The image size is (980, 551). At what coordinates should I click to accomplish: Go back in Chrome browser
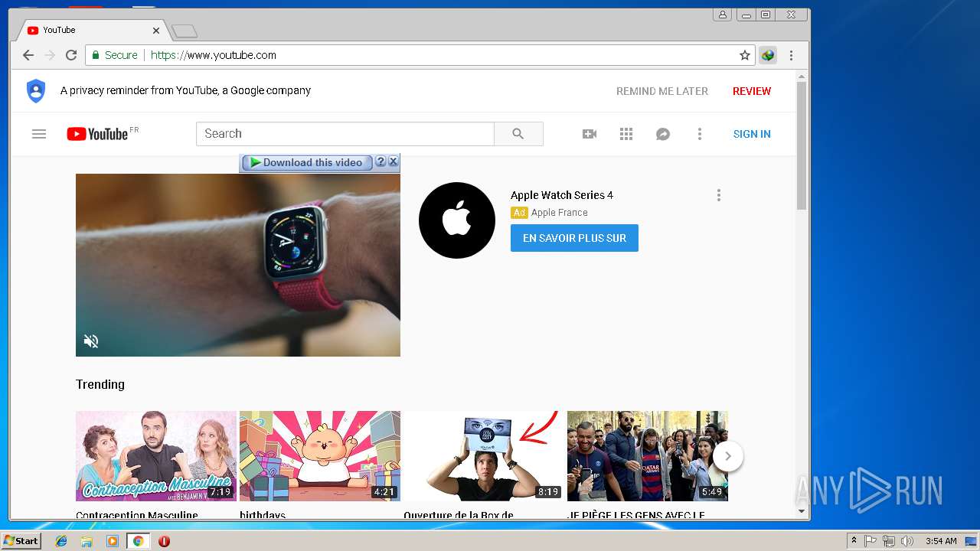pyautogui.click(x=28, y=55)
